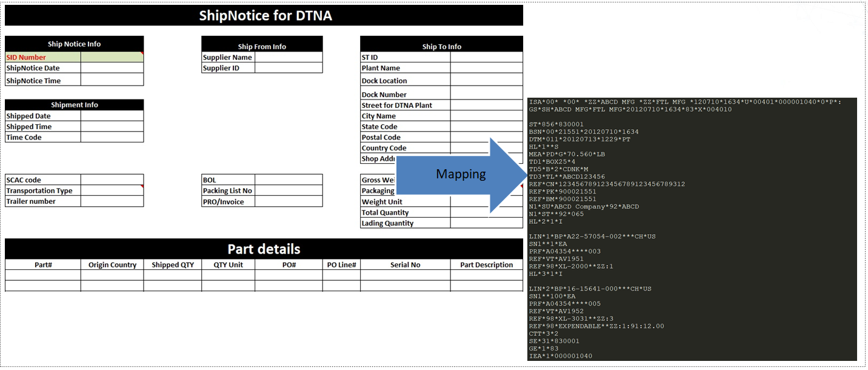Select the "IEA*1*000001040" line
The image size is (868, 370).
561,356
